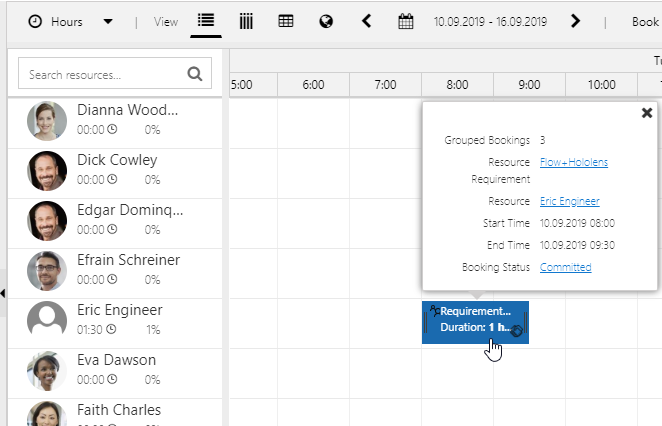Open the map globe view icon
Screen dimensions: 662x426
(326, 21)
